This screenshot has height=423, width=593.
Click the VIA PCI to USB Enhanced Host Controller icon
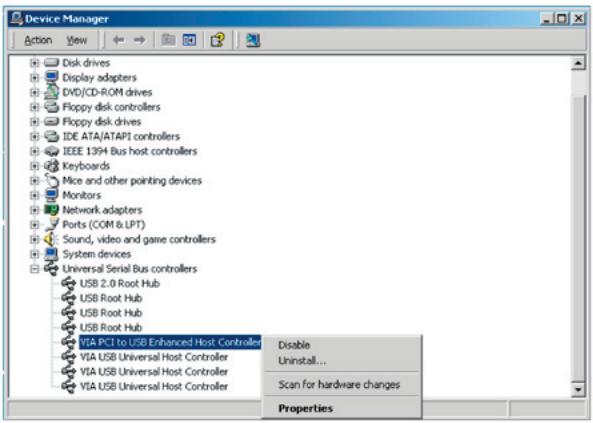point(69,342)
